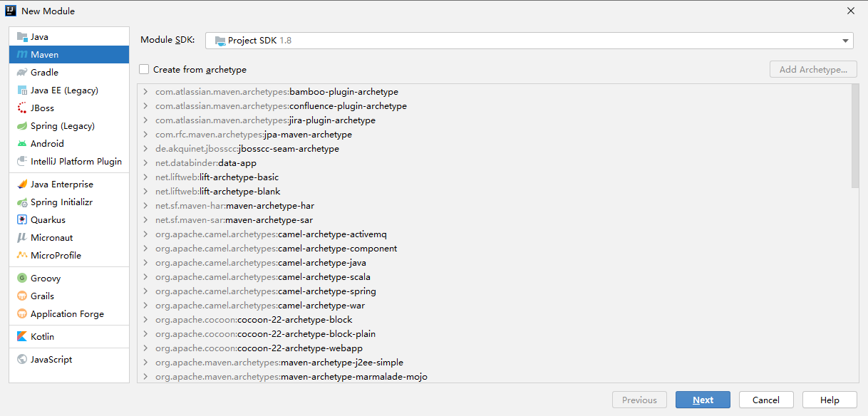The image size is (868, 416).
Task: Click the Previous button
Action: coord(639,400)
